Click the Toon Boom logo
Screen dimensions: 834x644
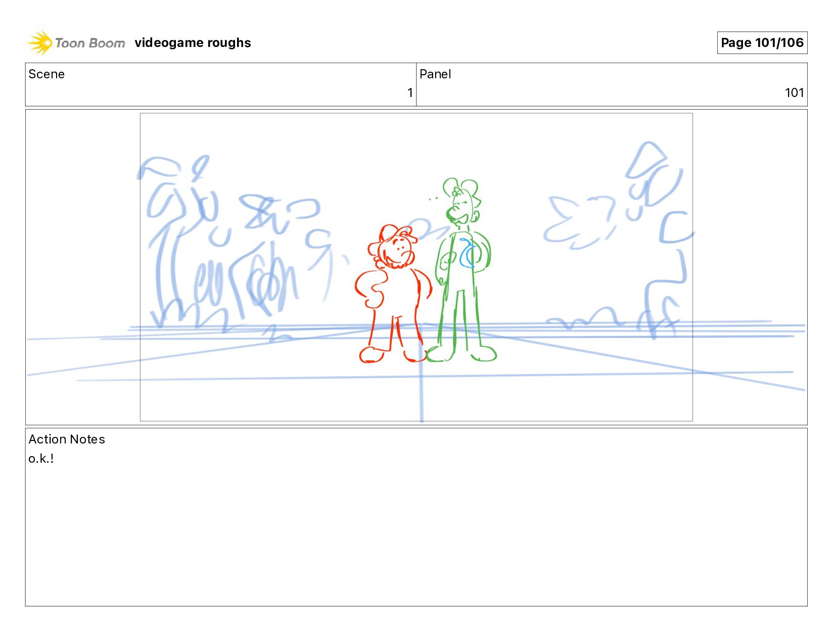click(x=76, y=43)
